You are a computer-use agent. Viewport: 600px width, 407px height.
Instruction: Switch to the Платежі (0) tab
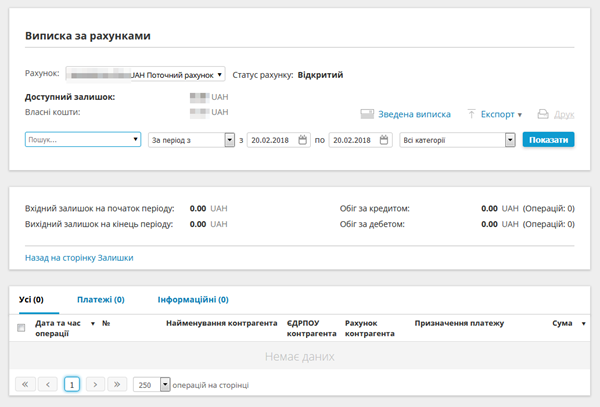101,300
